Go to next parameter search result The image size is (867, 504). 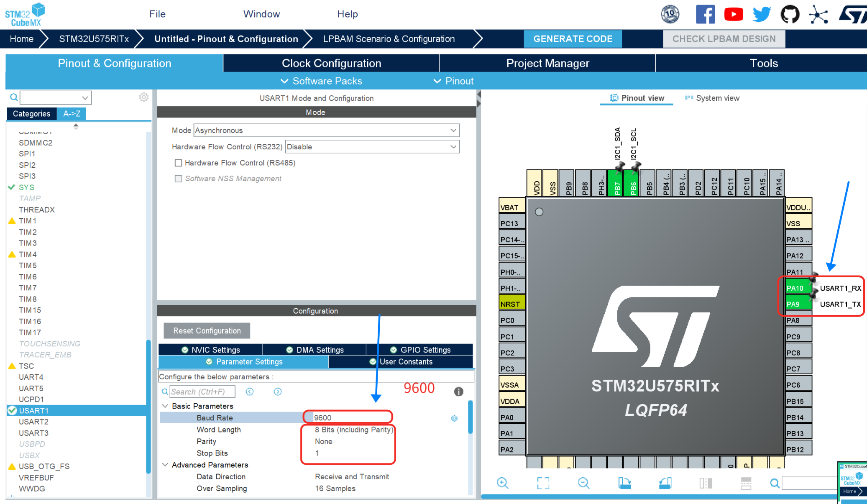278,391
